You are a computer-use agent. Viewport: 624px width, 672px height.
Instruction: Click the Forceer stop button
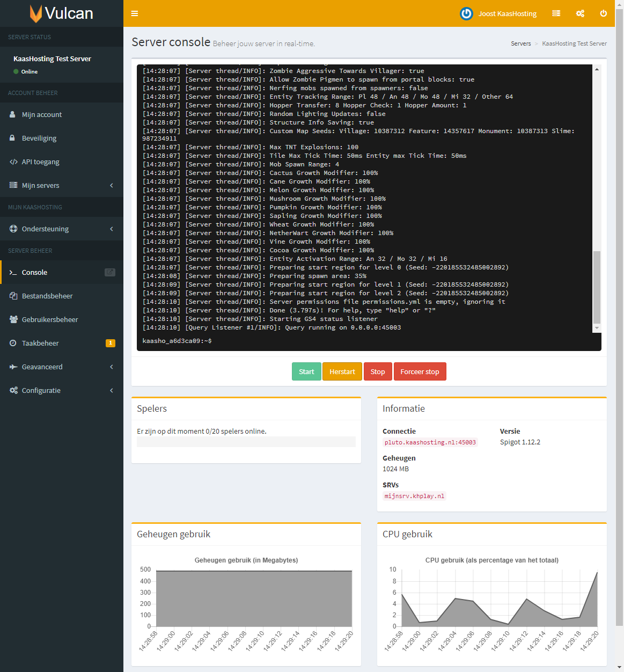pos(420,371)
